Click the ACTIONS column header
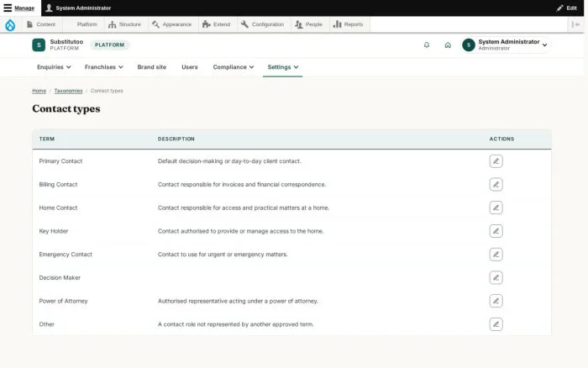Image resolution: width=588 pixels, height=368 pixels. [501, 139]
